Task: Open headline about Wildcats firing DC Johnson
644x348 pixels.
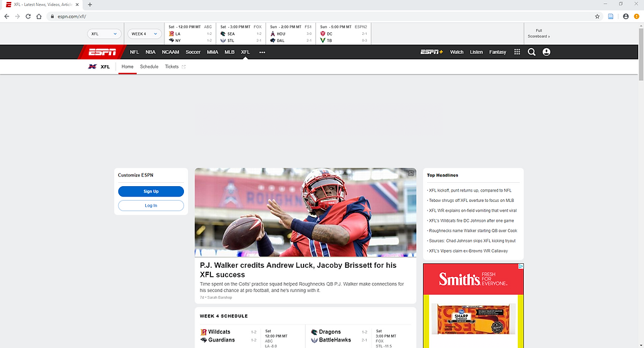Action: [x=471, y=221]
